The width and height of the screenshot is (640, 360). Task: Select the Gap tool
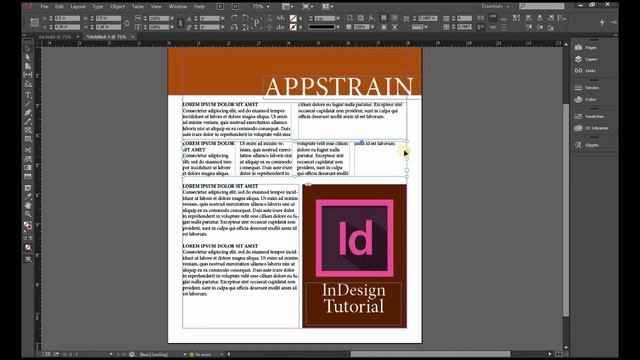click(28, 75)
